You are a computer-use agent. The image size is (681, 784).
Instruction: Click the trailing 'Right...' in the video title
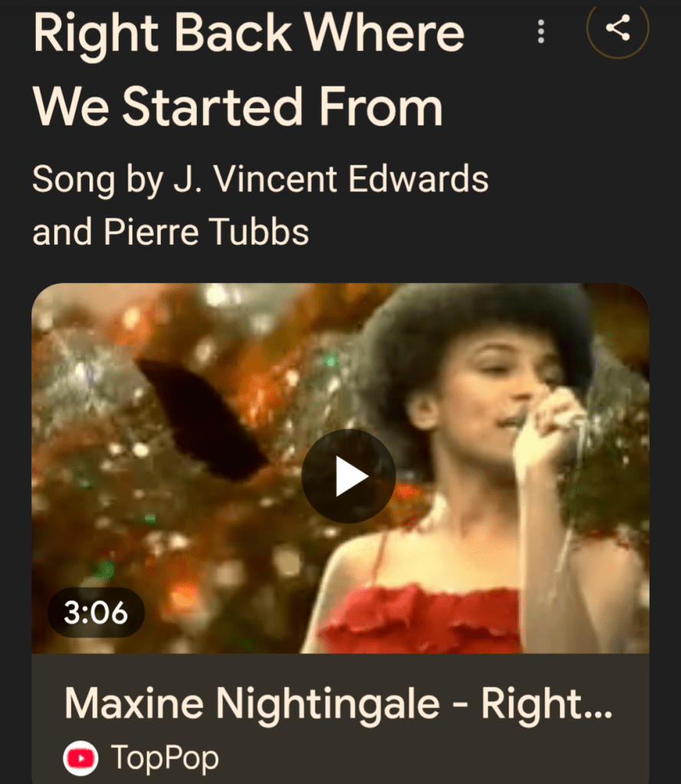click(x=547, y=704)
